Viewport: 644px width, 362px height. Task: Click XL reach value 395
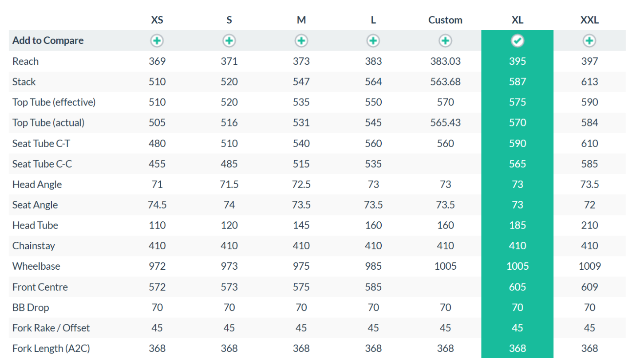tap(518, 61)
